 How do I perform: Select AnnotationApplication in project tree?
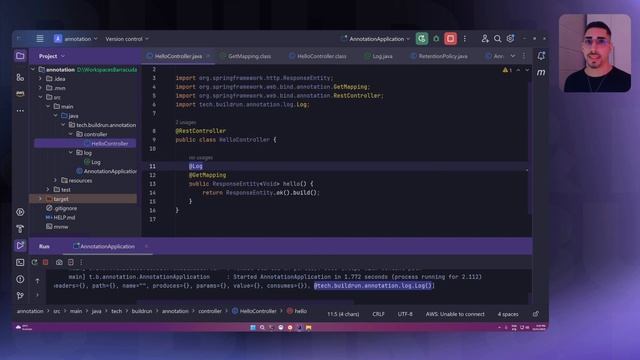(110, 171)
